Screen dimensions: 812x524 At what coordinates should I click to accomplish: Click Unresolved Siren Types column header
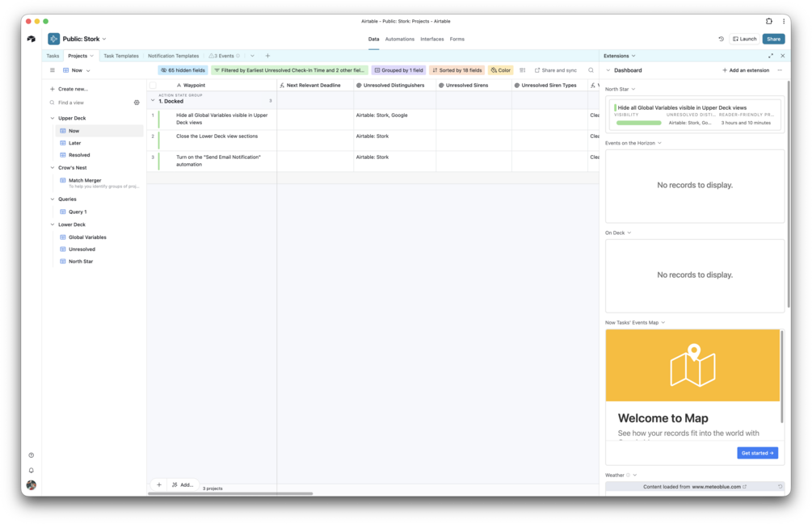(x=550, y=86)
